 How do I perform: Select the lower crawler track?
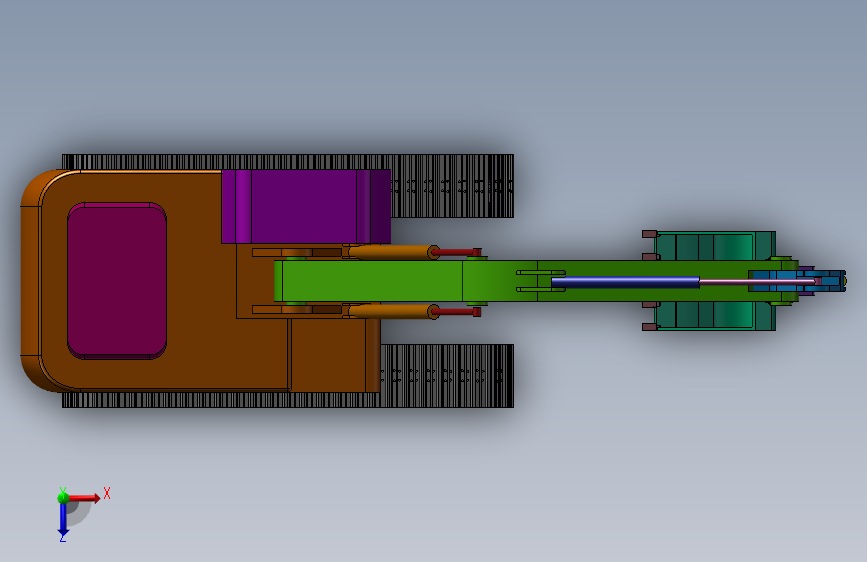447,376
